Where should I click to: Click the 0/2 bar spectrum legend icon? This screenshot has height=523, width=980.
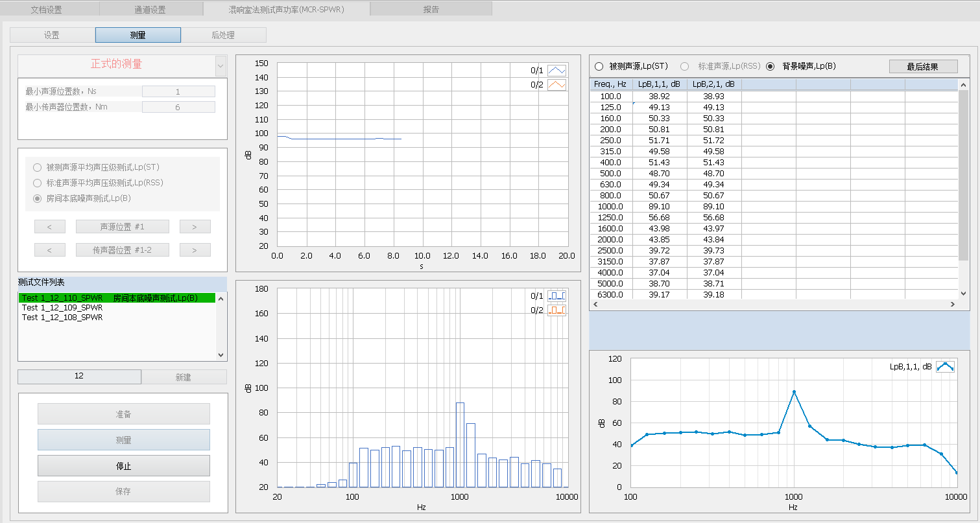pyautogui.click(x=556, y=310)
